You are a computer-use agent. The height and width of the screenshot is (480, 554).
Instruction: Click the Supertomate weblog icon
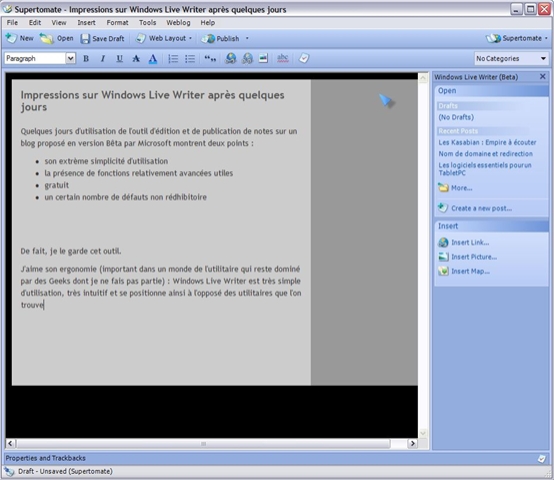tap(493, 38)
